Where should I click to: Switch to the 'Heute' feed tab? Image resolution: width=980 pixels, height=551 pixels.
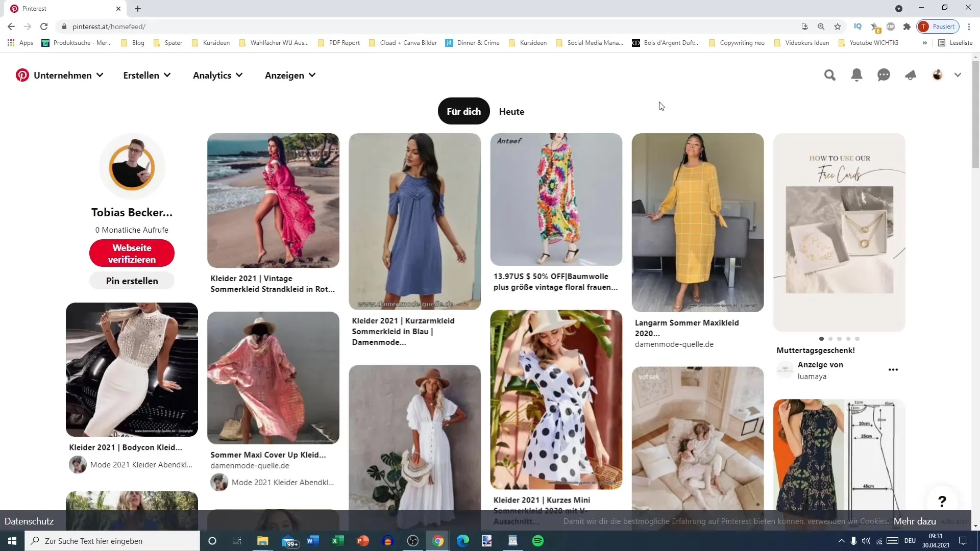tap(512, 111)
